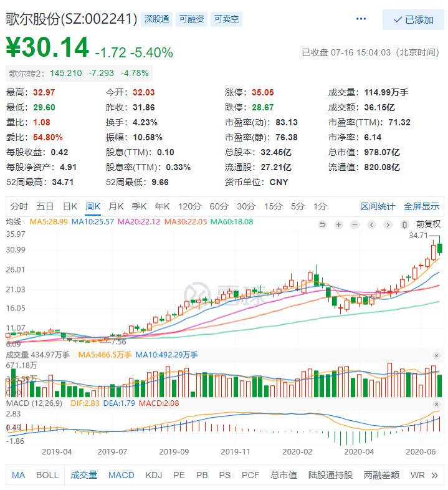
Task: Zoom out chart with minus icon
Action: tap(355, 224)
